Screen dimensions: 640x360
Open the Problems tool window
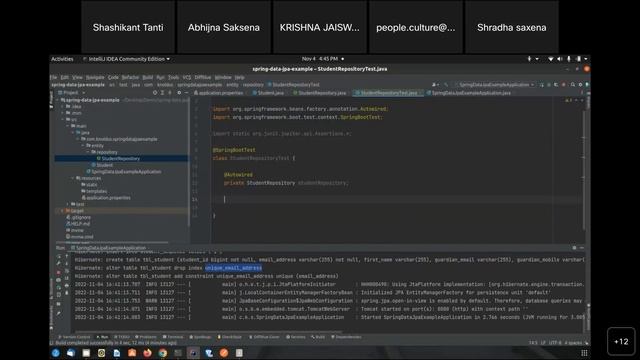[146, 337]
